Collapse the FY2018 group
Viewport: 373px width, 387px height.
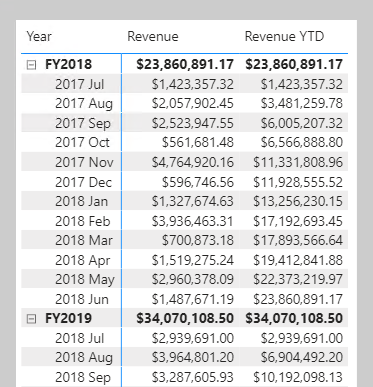tap(31, 65)
